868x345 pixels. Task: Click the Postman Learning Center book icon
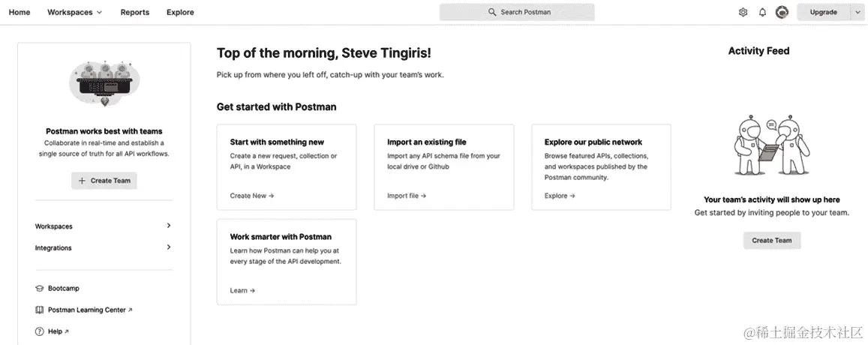39,310
